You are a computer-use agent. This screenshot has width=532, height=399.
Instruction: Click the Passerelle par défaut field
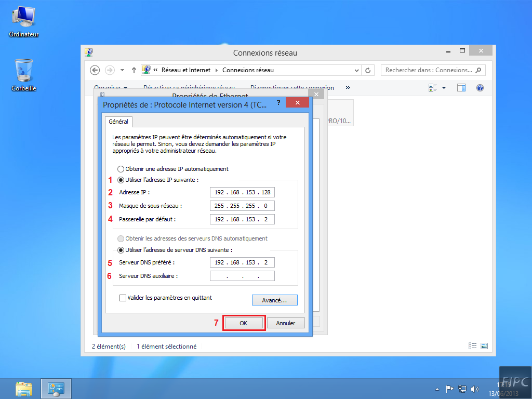[242, 220]
